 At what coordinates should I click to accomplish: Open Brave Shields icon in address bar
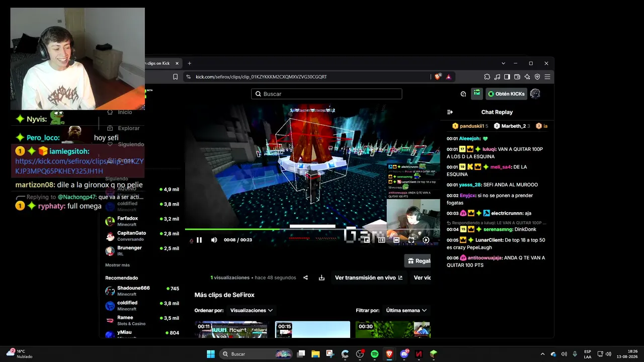(438, 77)
